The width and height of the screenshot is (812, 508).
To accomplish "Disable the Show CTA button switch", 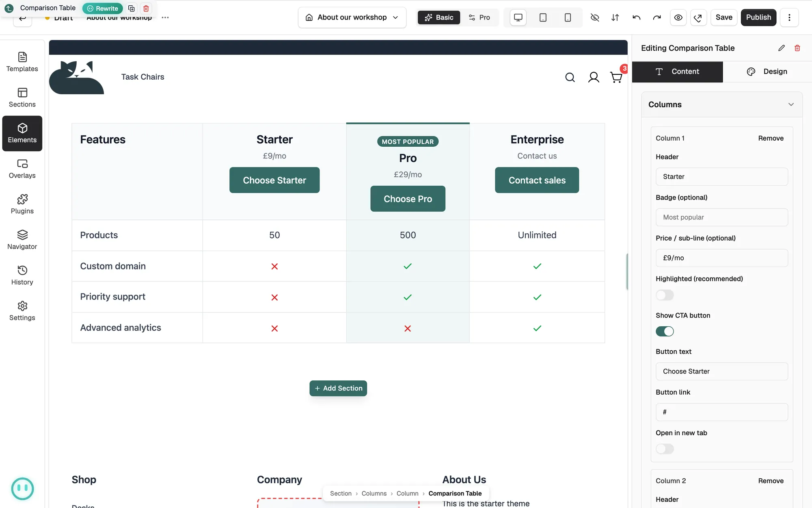I will [665, 332].
